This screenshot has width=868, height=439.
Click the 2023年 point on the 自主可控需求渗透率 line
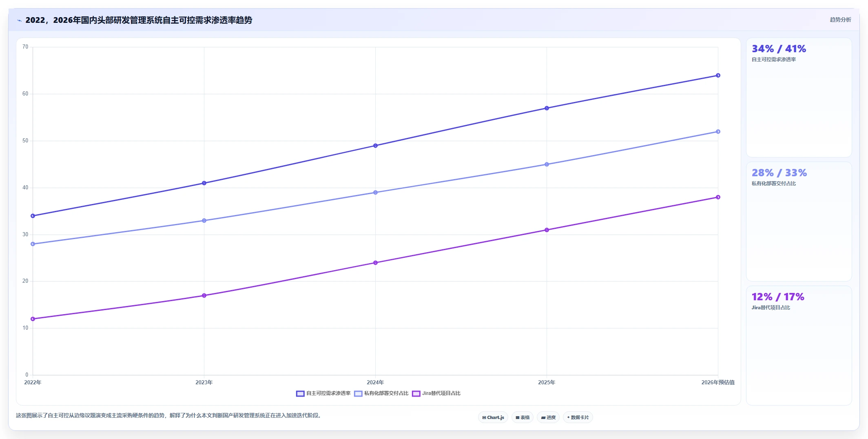coord(204,183)
